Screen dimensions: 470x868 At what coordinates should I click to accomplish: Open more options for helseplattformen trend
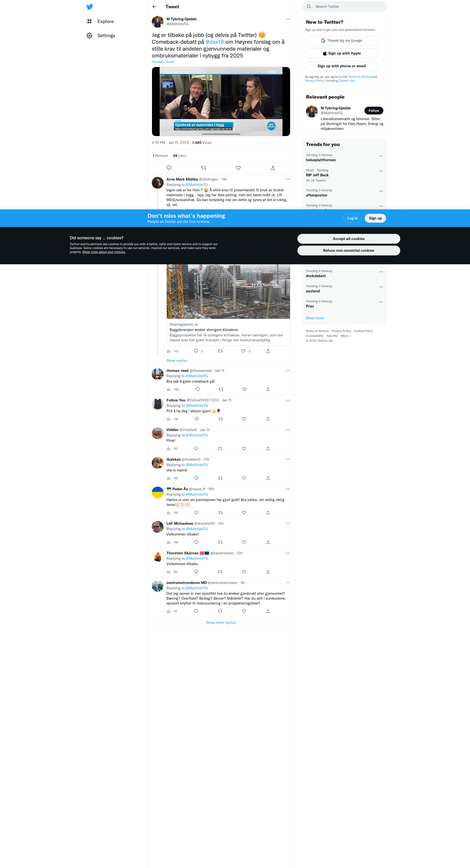pos(381,156)
